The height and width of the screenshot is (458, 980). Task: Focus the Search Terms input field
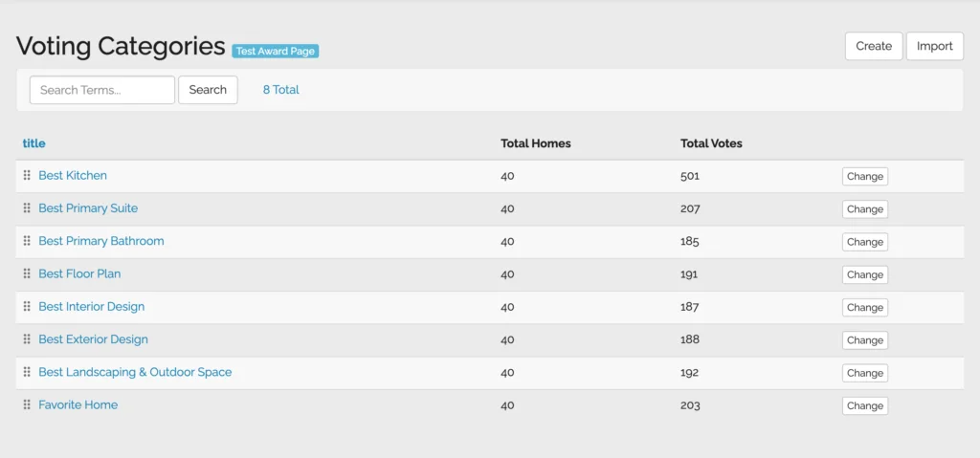[102, 90]
